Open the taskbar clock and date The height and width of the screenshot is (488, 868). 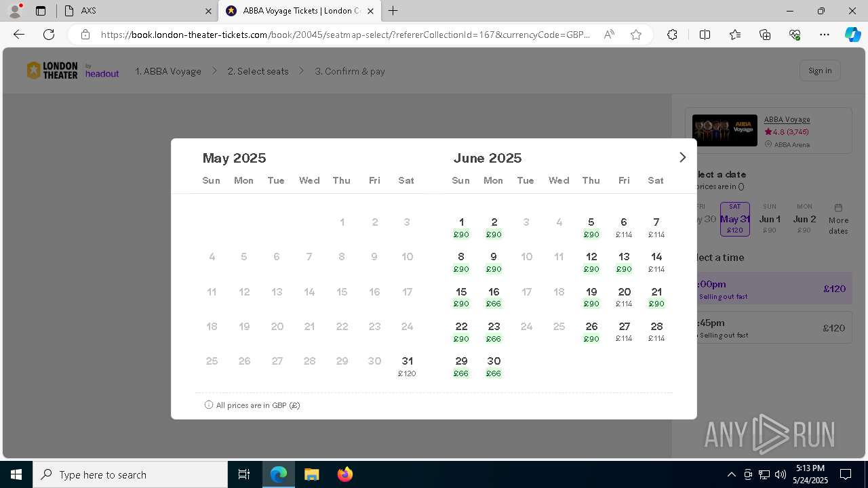pos(810,474)
